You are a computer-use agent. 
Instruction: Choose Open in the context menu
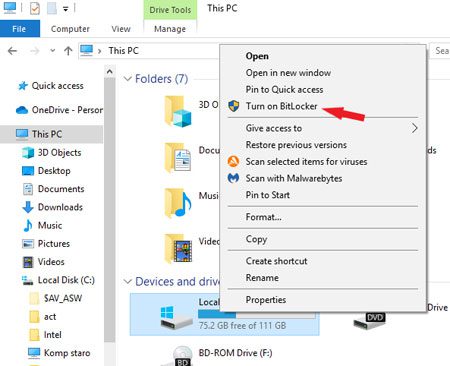(323, 56)
